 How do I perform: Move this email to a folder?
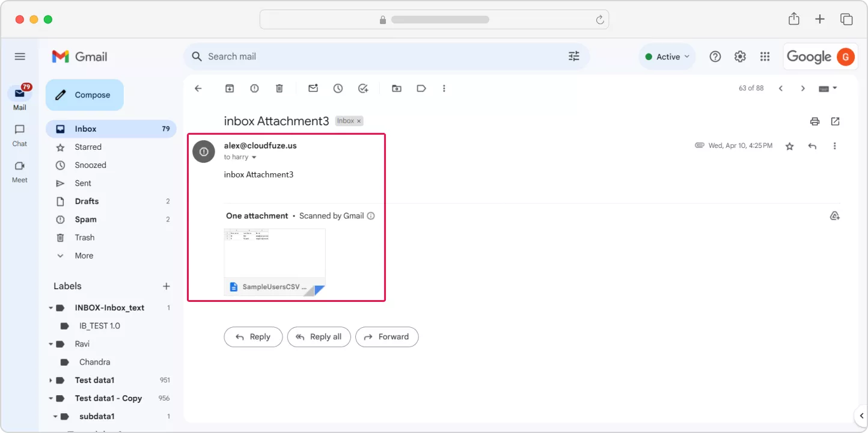397,88
